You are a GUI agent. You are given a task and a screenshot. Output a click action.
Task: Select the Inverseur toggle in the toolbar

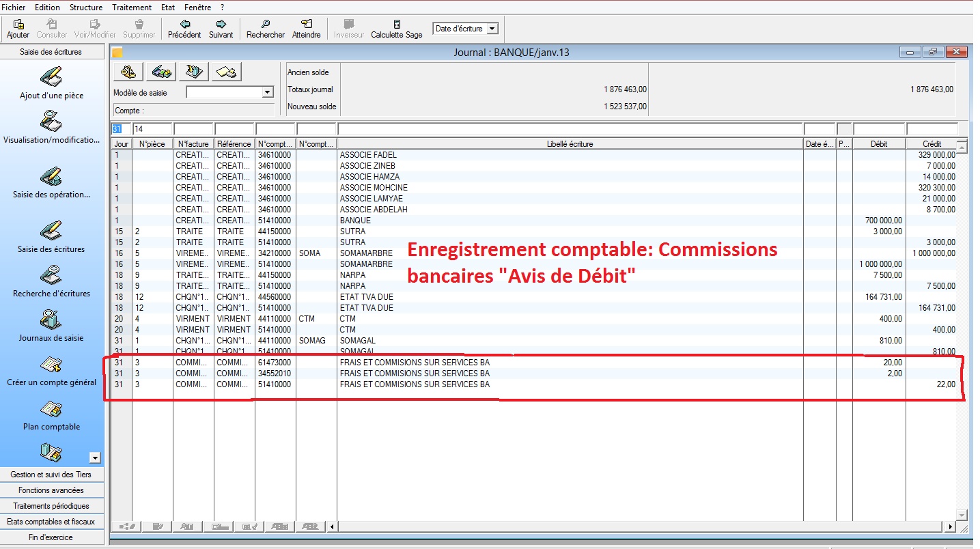click(x=350, y=28)
